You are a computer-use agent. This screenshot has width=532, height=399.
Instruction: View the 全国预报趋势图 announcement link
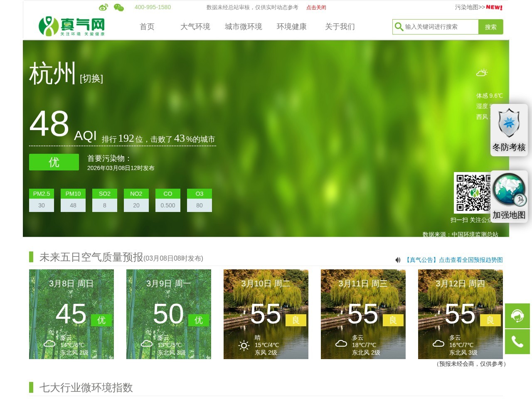(454, 260)
